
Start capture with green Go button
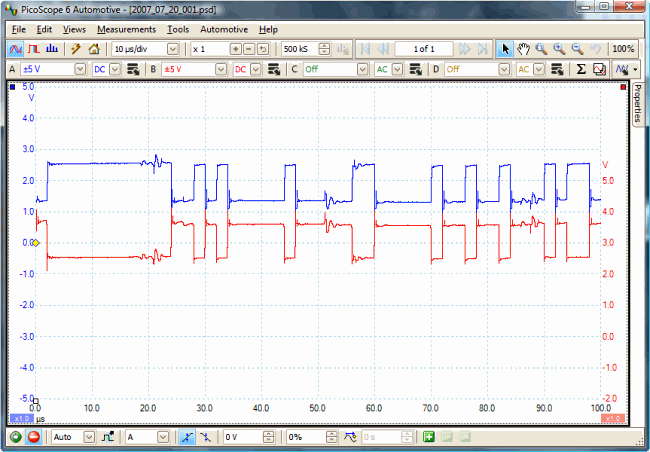click(x=15, y=437)
